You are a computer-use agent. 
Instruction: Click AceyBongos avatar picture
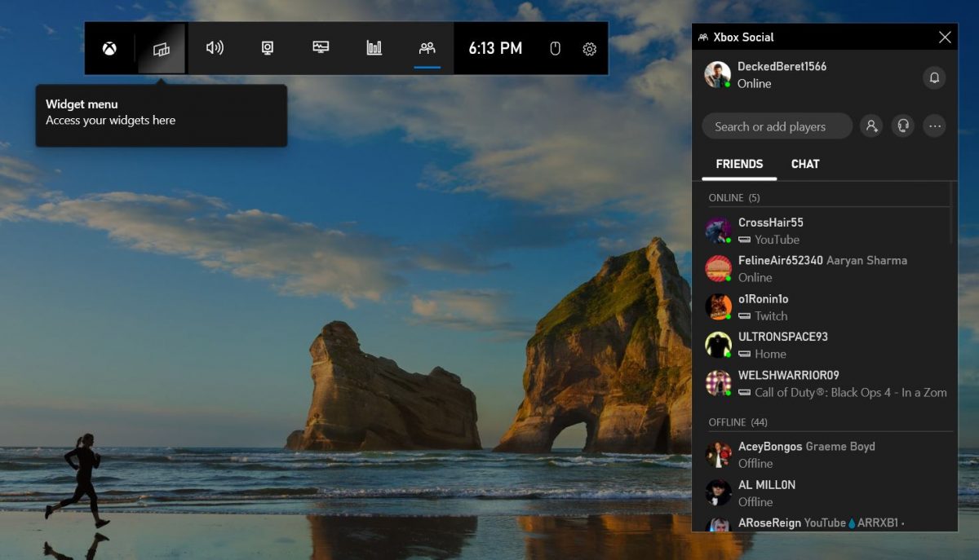point(718,455)
